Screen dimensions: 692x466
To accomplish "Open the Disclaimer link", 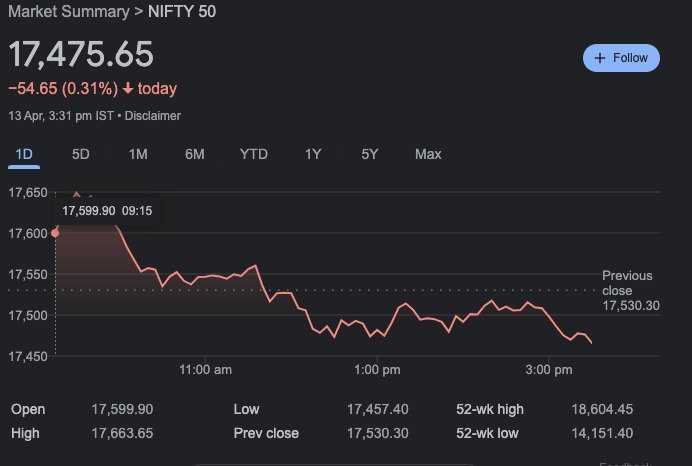I will point(153,116).
